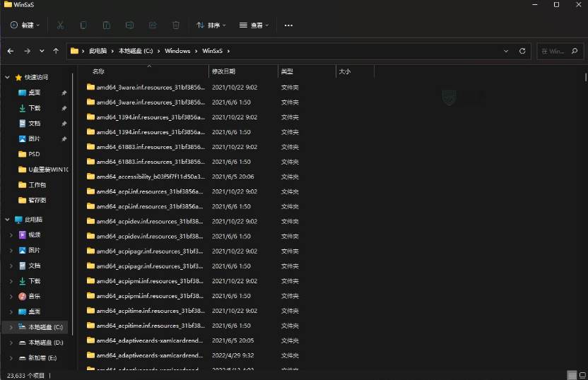
Task: Click the New (新建) button
Action: tap(25, 25)
